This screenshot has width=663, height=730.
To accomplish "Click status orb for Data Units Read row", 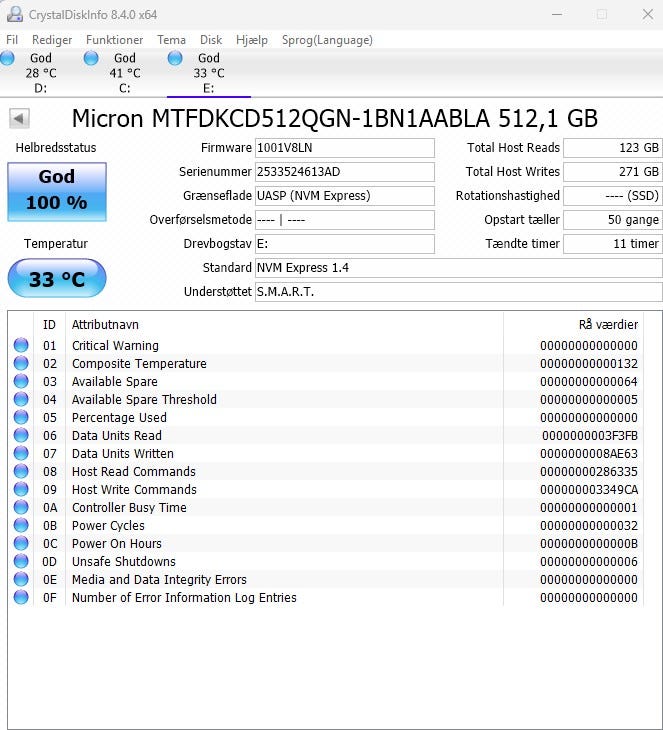I will point(21,435).
